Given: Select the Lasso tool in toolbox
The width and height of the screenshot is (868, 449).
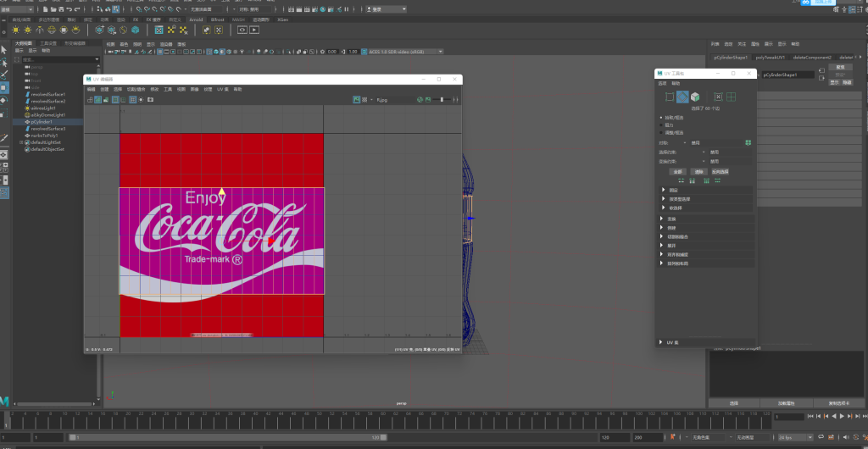Looking at the screenshot, I should 4,63.
